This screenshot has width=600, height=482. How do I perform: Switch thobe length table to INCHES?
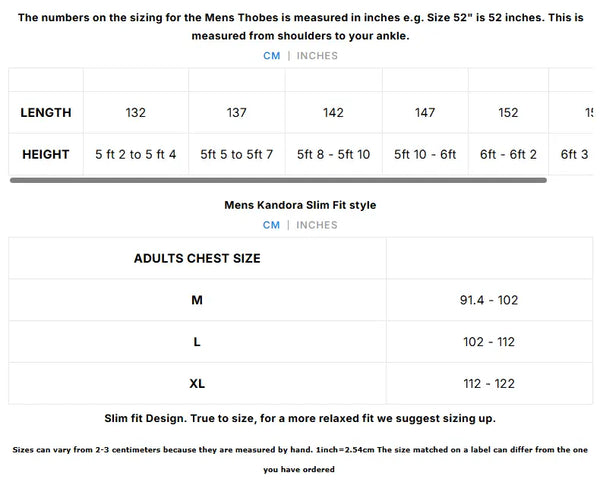[x=317, y=56]
